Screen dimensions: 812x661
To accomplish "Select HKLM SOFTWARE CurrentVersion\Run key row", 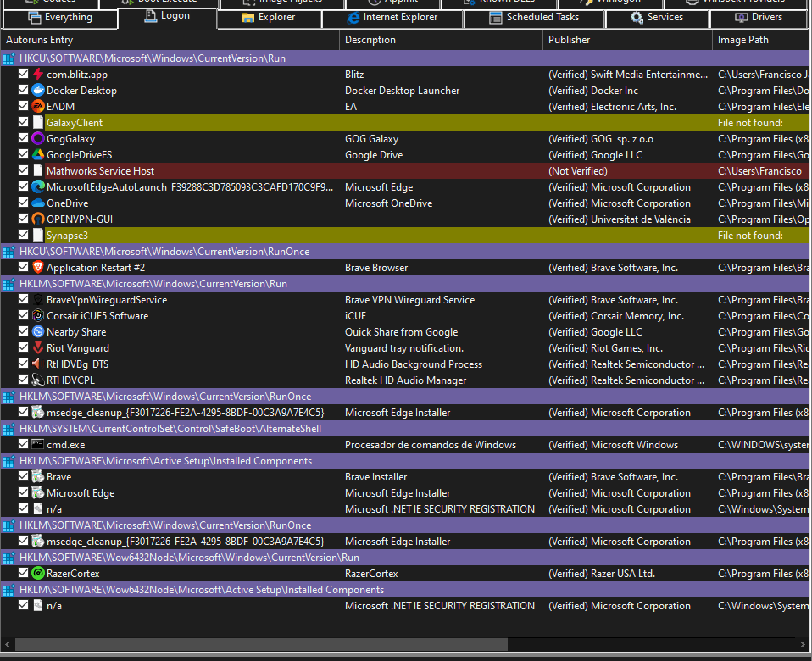I will click(406, 284).
